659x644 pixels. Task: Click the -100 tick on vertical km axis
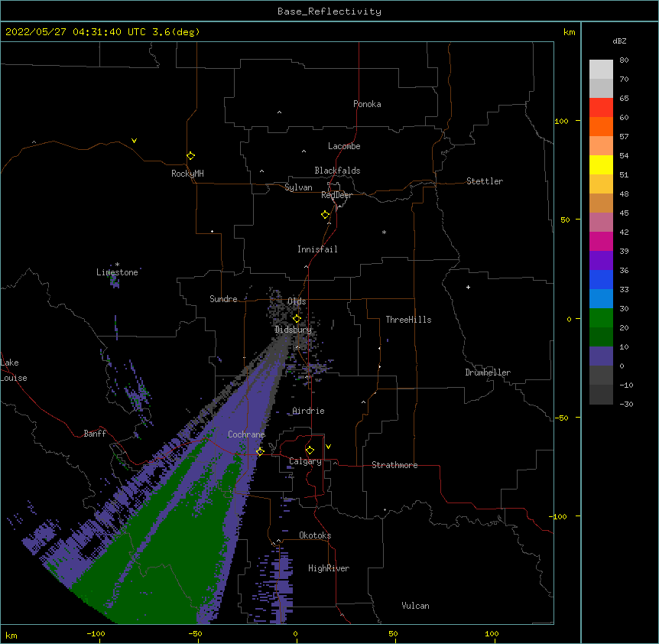click(559, 516)
